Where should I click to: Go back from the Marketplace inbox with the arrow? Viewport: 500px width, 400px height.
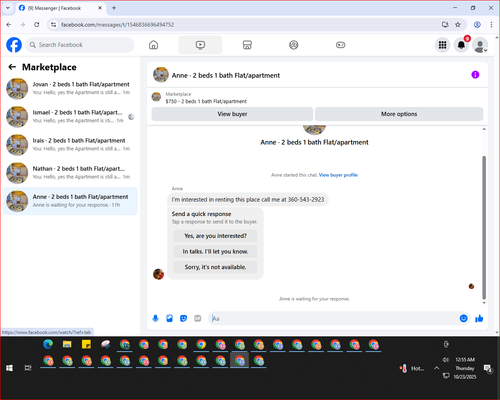(x=12, y=67)
